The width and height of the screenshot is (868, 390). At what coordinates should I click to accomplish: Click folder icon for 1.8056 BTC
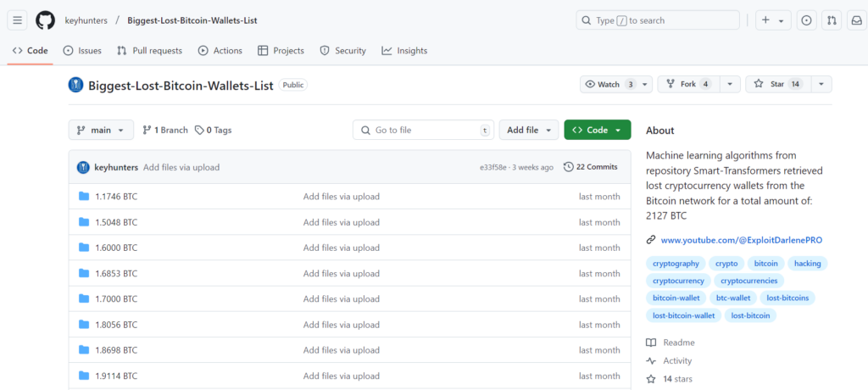pos(84,324)
